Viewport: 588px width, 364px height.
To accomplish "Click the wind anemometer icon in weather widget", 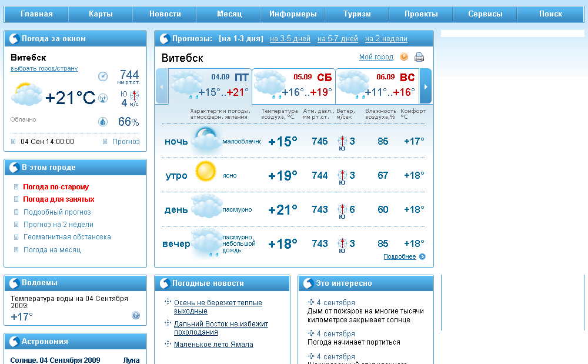I will [103, 98].
